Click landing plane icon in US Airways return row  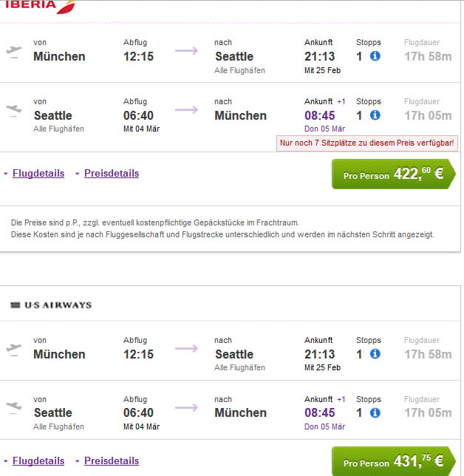(14, 408)
